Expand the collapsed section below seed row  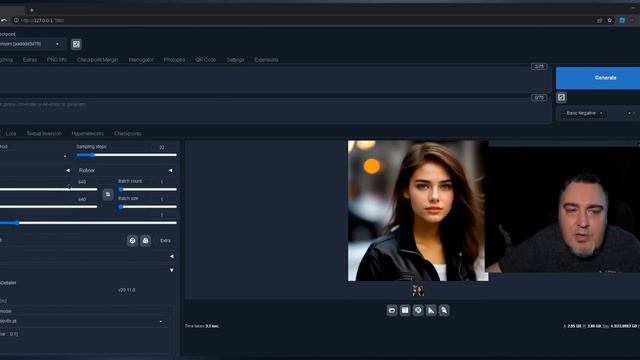pos(172,256)
